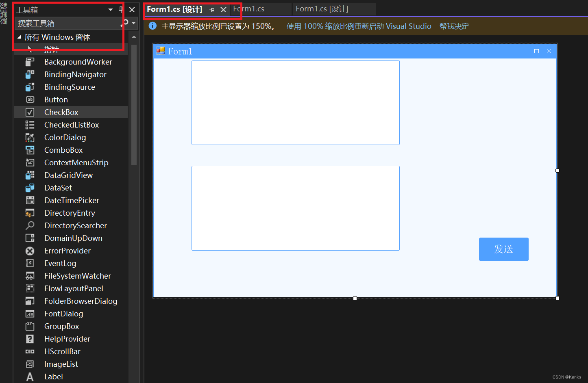Choose the HelpProvider icon
Screen dimensions: 588x383
(x=30, y=339)
